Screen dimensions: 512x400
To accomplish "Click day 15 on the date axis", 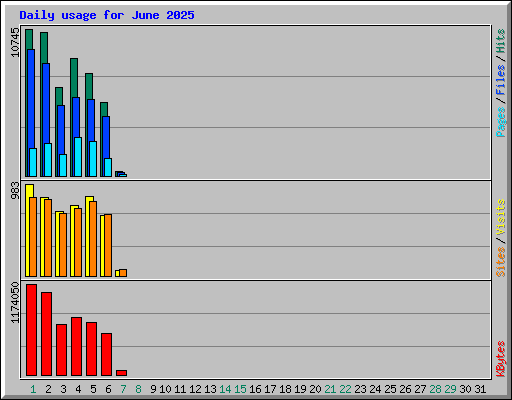I will [240, 389].
